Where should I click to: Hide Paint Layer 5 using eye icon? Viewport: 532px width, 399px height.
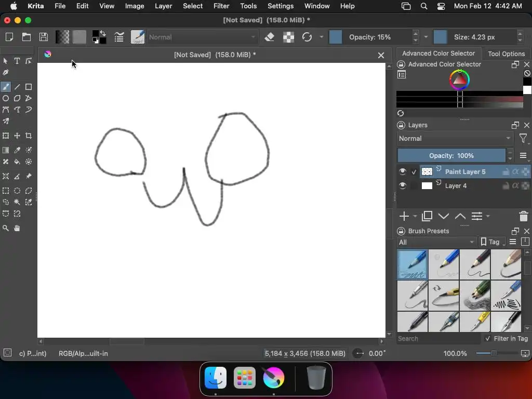(x=403, y=171)
